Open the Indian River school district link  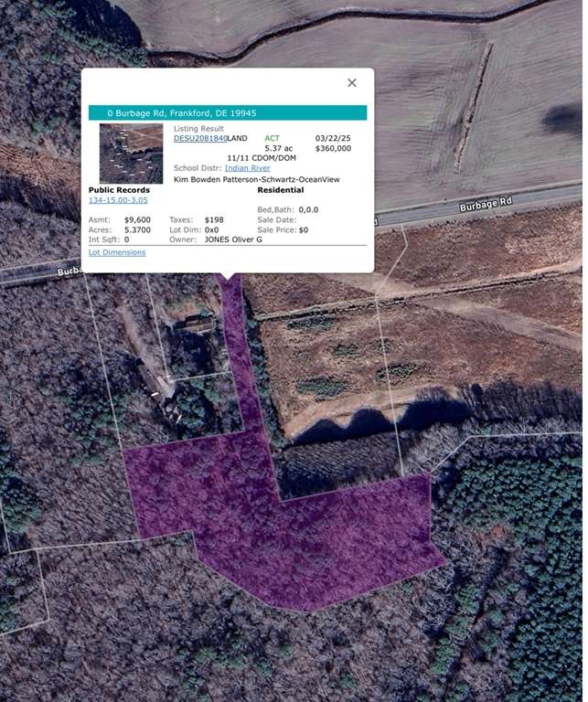[247, 168]
